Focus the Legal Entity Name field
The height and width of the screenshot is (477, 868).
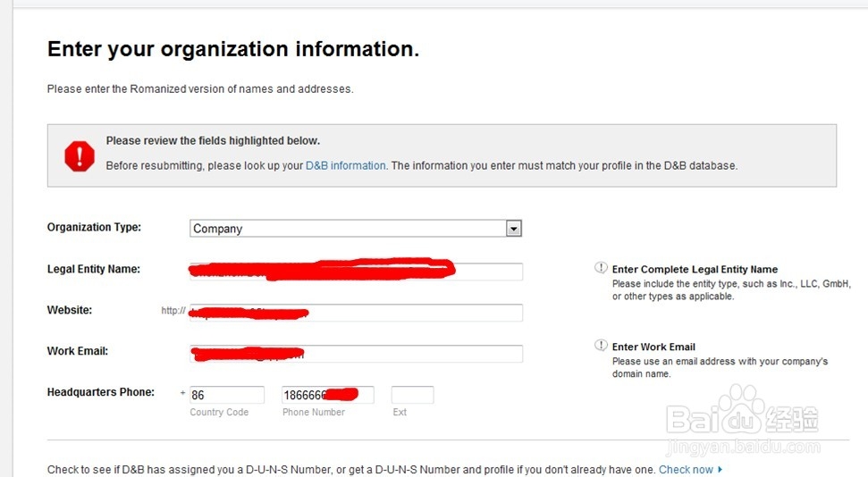(356, 272)
